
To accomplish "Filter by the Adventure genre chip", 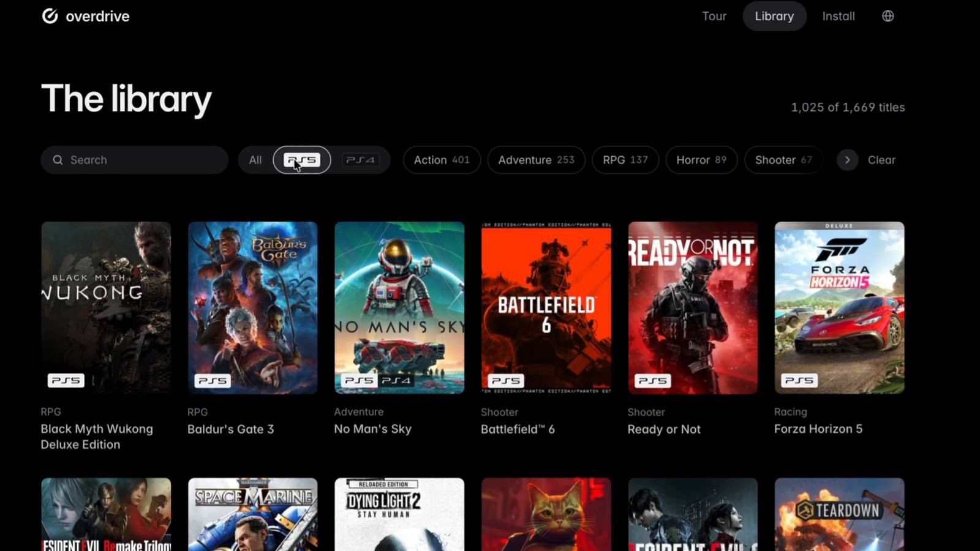I will pyautogui.click(x=536, y=160).
